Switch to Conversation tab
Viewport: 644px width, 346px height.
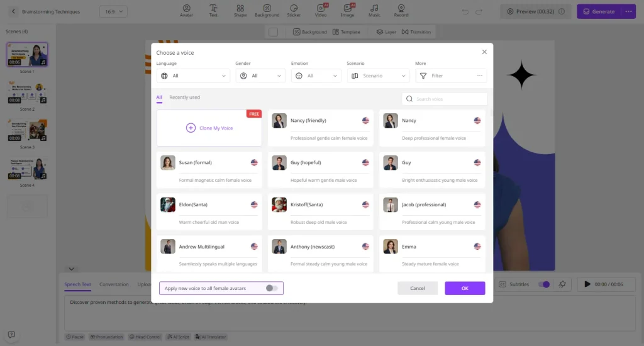point(114,284)
